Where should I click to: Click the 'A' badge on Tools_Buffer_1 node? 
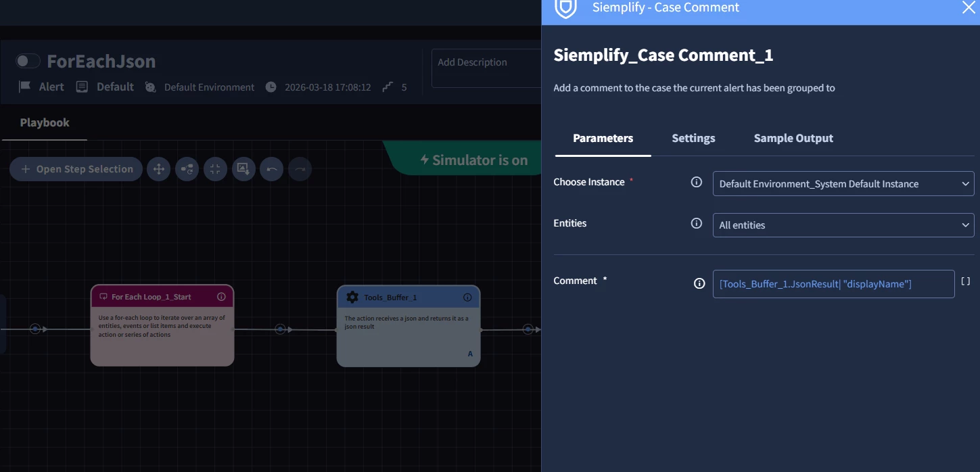pos(470,354)
